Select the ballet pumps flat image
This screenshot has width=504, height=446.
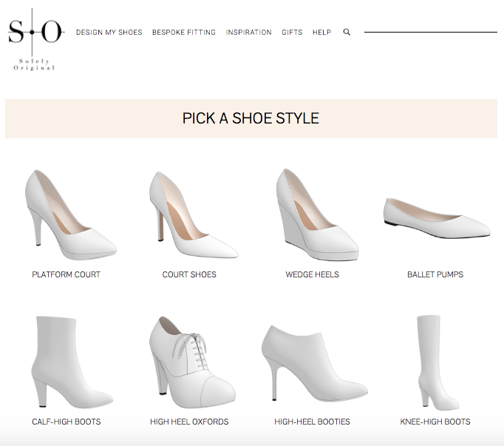[437, 218]
